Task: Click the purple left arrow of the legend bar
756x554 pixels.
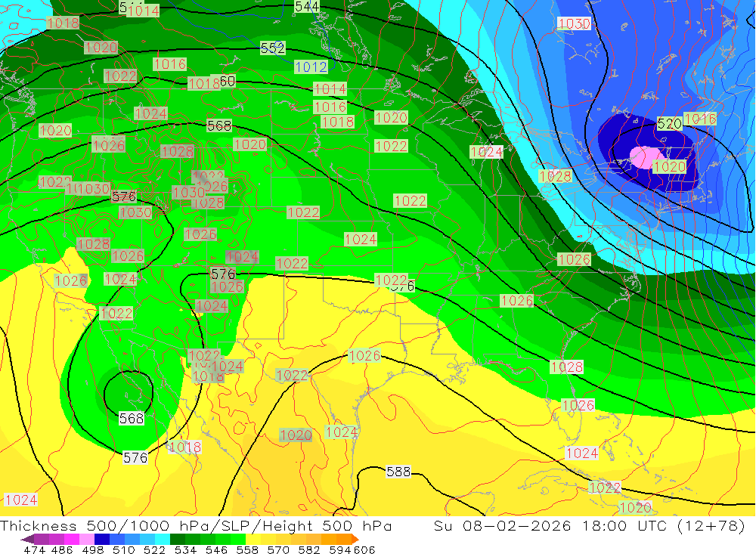Action: pos(27,539)
